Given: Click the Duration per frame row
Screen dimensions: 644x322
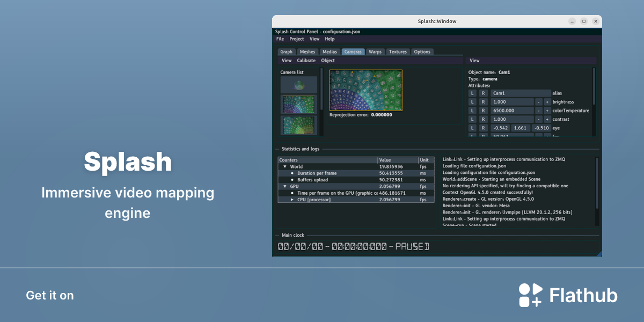Looking at the screenshot, I should coord(356,173).
